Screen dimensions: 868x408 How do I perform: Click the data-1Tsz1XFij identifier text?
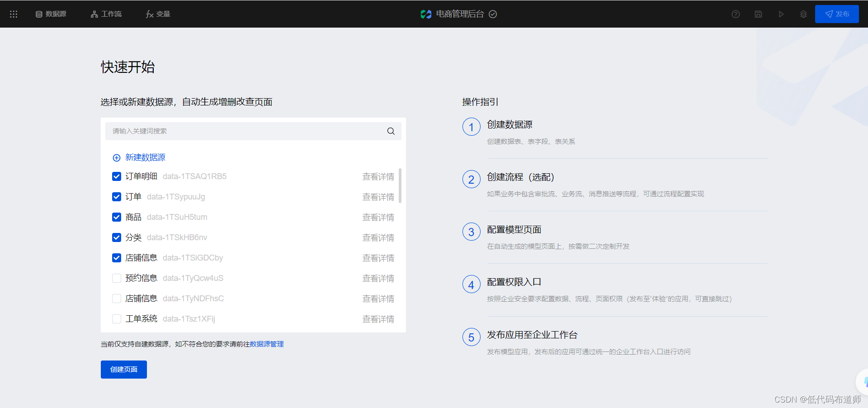(x=189, y=319)
